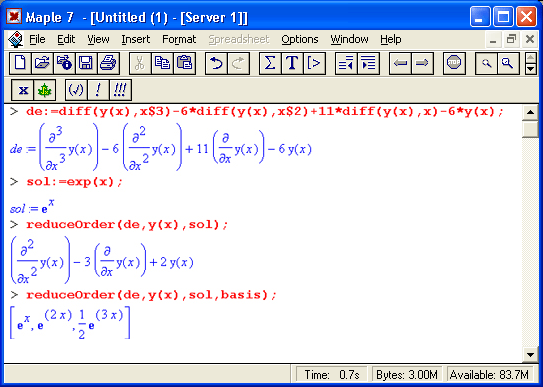Insert math input with the Sigma icon
543x387 pixels.
(x=270, y=63)
